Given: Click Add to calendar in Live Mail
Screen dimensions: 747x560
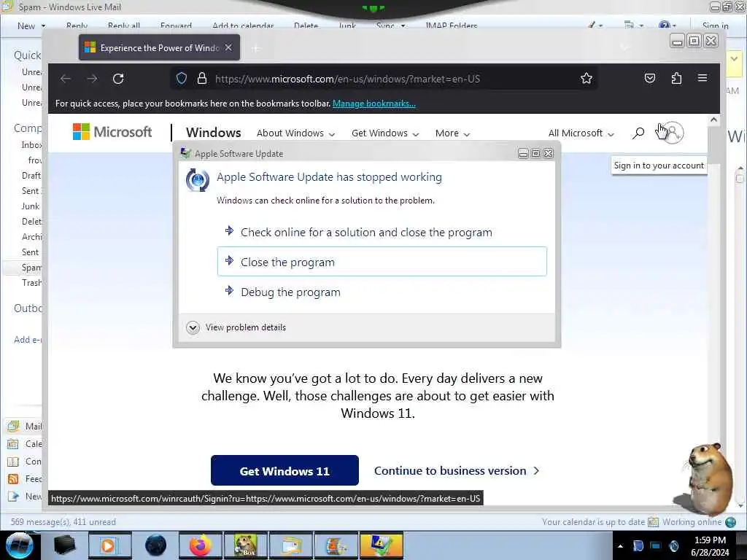Looking at the screenshot, I should 243,26.
